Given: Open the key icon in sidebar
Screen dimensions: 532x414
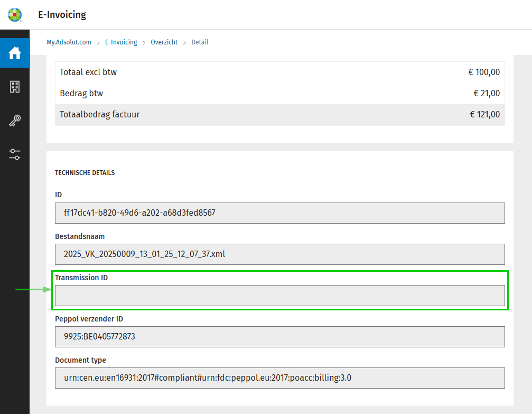Looking at the screenshot, I should [x=15, y=121].
